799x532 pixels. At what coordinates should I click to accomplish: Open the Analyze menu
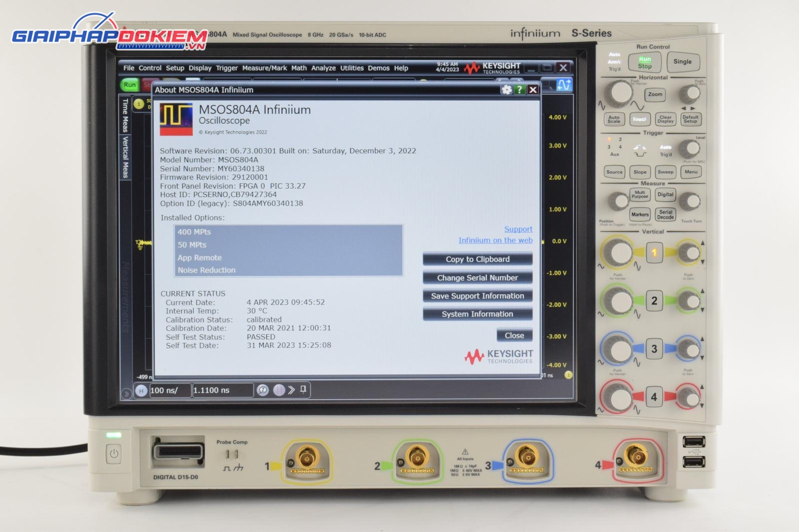click(x=324, y=68)
